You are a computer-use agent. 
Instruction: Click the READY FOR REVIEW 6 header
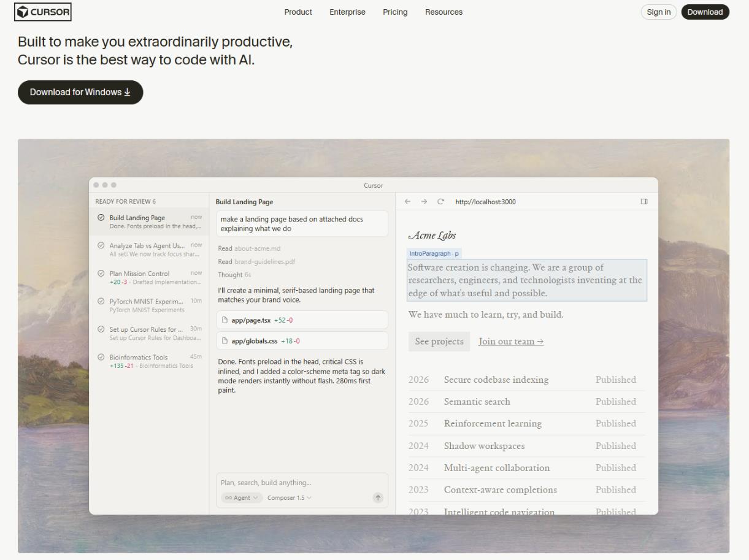[x=126, y=202]
